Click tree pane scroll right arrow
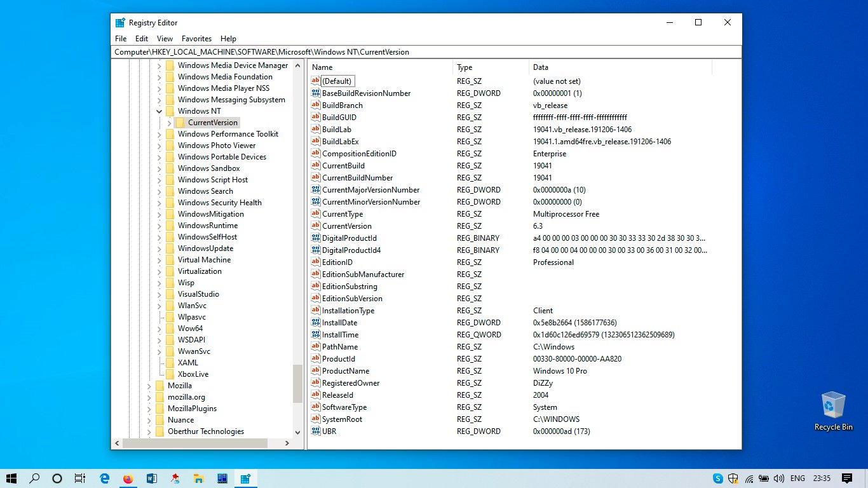868x488 pixels. tap(287, 444)
